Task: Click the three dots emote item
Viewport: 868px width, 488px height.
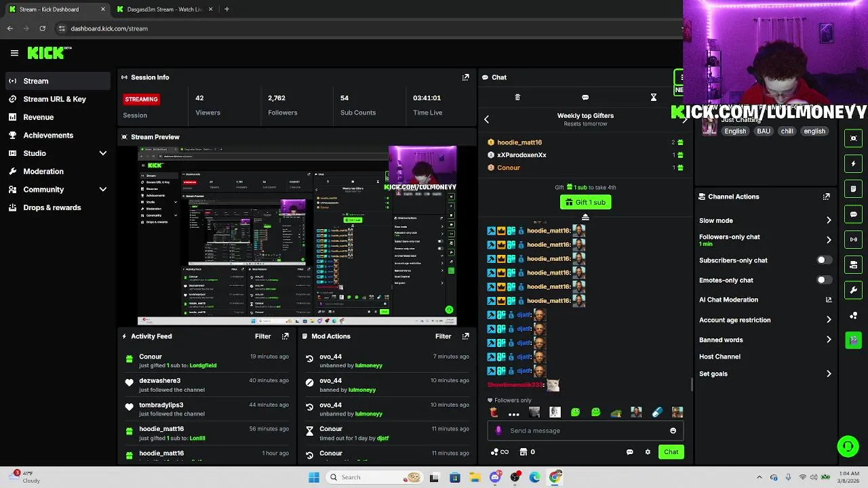Action: coord(514,413)
